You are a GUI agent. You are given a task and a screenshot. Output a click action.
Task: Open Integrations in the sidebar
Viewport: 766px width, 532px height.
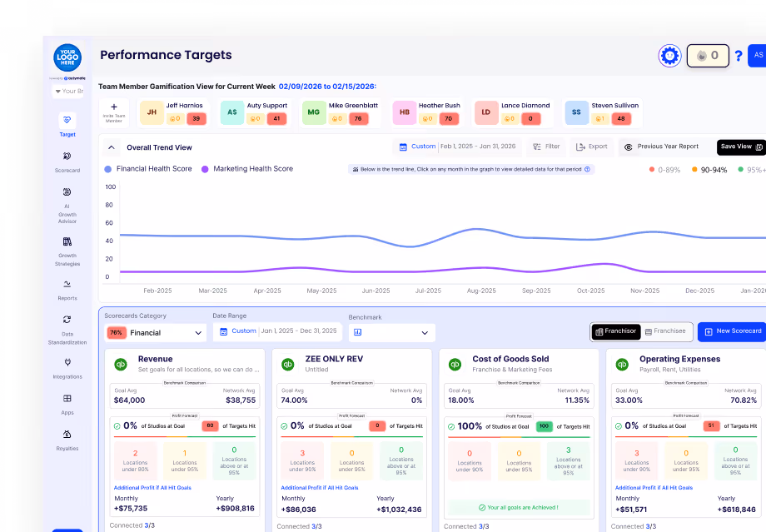pos(67,368)
